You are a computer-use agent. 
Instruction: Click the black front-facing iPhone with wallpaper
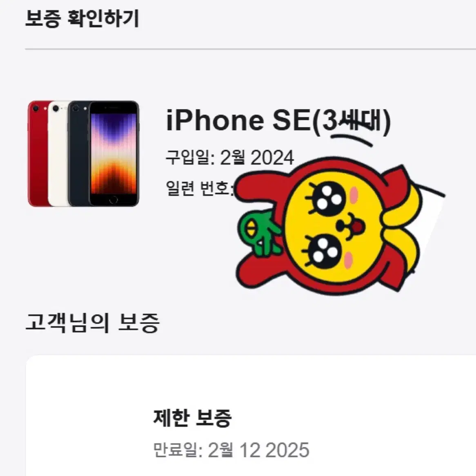113,153
